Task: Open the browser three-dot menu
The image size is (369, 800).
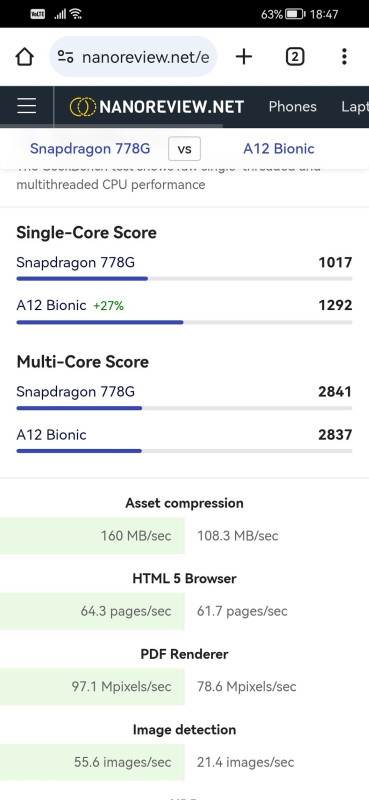Action: pyautogui.click(x=345, y=57)
